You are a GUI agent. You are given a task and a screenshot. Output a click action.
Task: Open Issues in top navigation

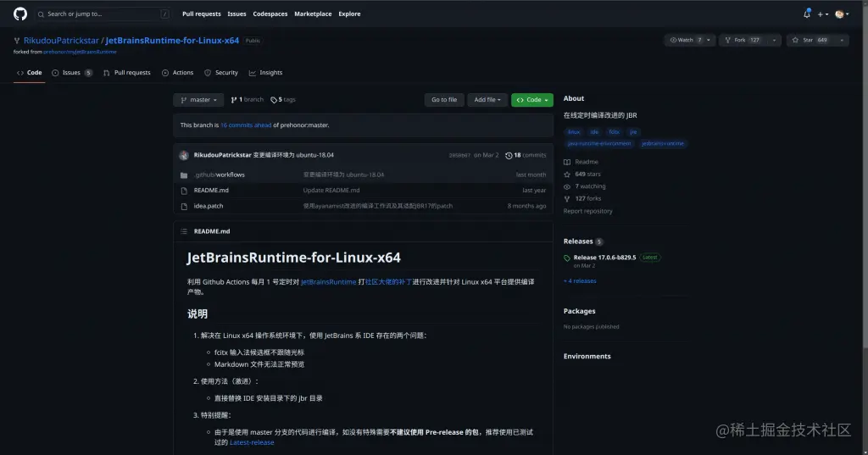pos(237,14)
